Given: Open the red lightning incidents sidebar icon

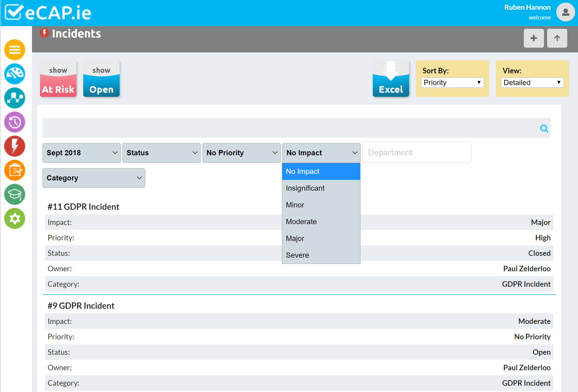Looking at the screenshot, I should coord(15,146).
